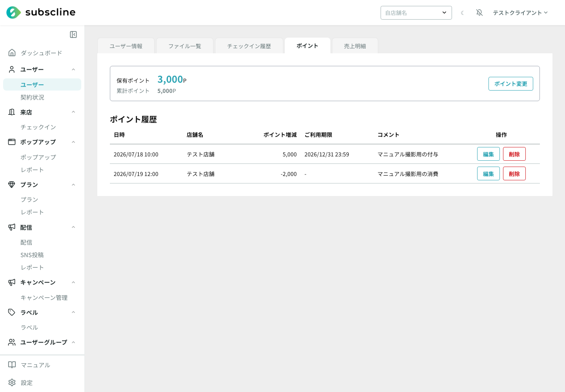Click the ポイント増減 column header
This screenshot has width=565, height=392.
pos(280,135)
